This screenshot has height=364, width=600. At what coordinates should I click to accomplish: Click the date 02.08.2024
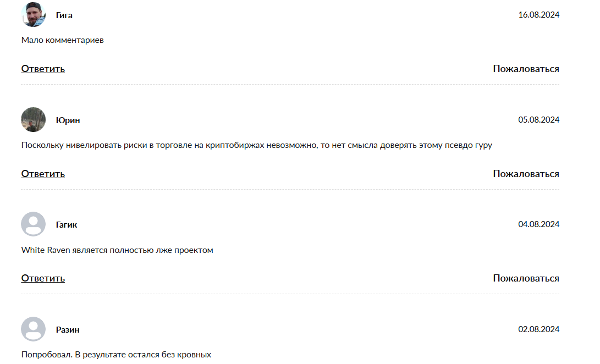click(x=539, y=329)
